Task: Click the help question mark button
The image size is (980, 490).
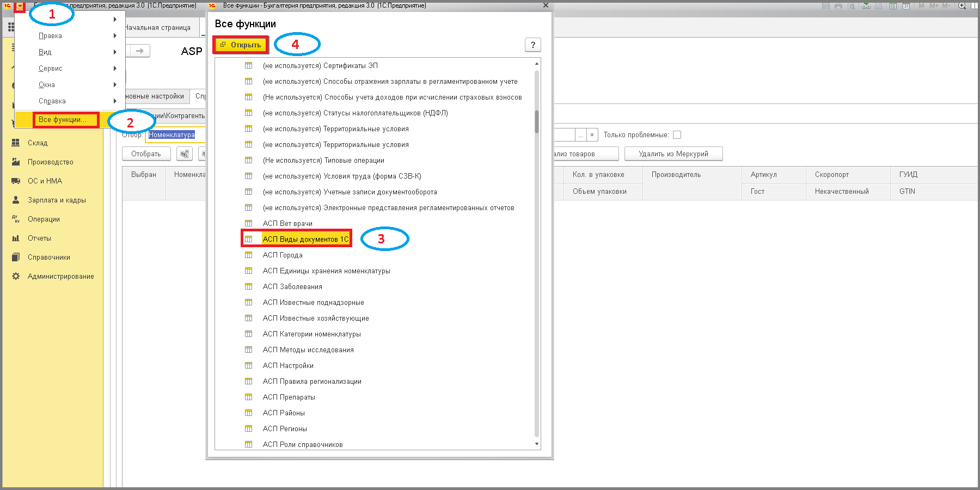Action: (x=533, y=45)
